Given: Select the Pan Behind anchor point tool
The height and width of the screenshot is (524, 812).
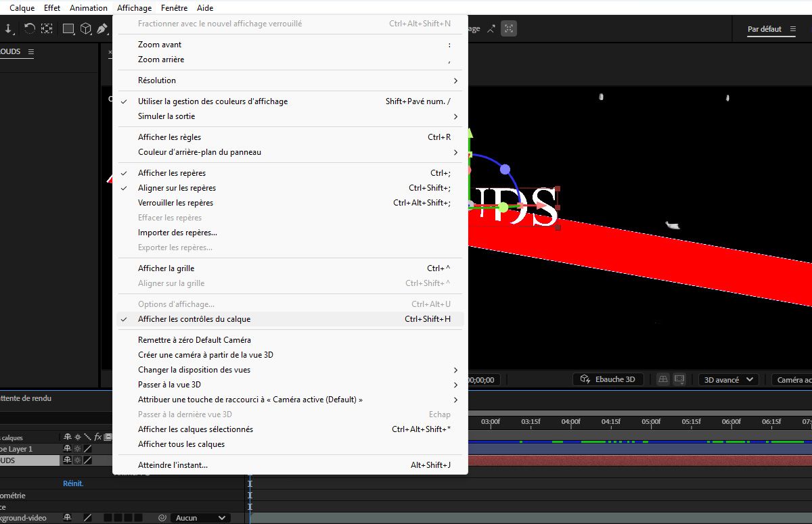Looking at the screenshot, I should [x=47, y=29].
